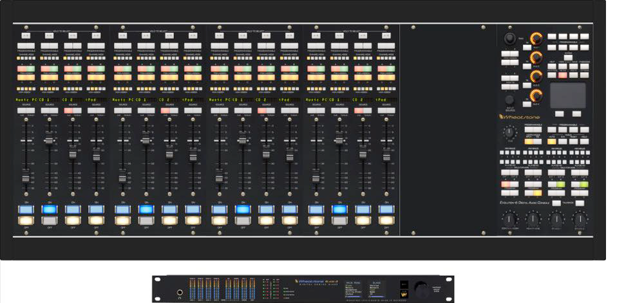Tap the dark touchpad screen in the master section
The height and width of the screenshot is (303, 644).
coord(567,95)
